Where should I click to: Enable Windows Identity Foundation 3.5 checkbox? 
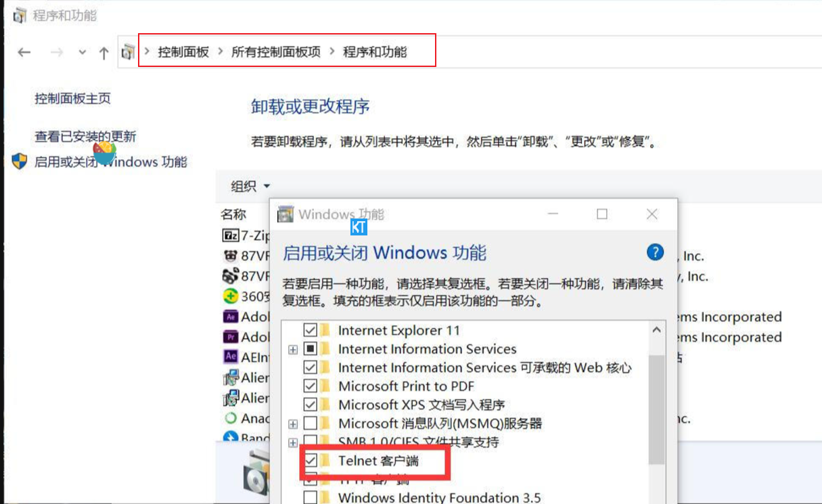coord(311,497)
